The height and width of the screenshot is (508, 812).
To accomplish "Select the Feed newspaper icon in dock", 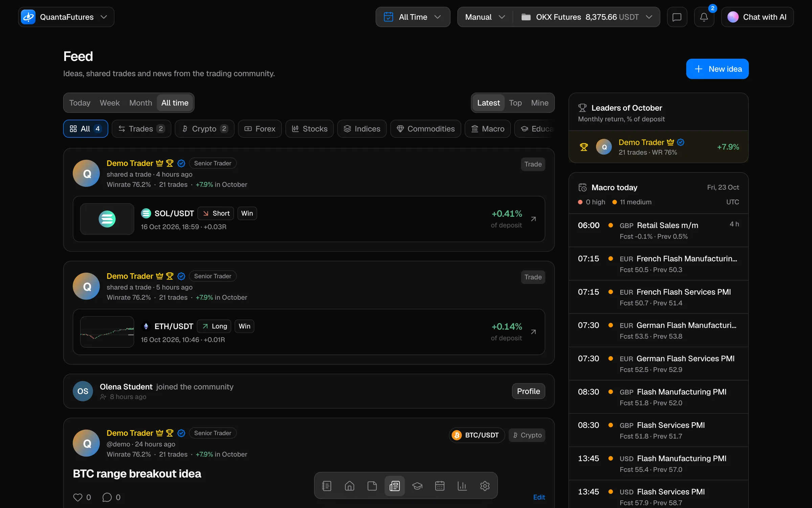I will [x=394, y=486].
